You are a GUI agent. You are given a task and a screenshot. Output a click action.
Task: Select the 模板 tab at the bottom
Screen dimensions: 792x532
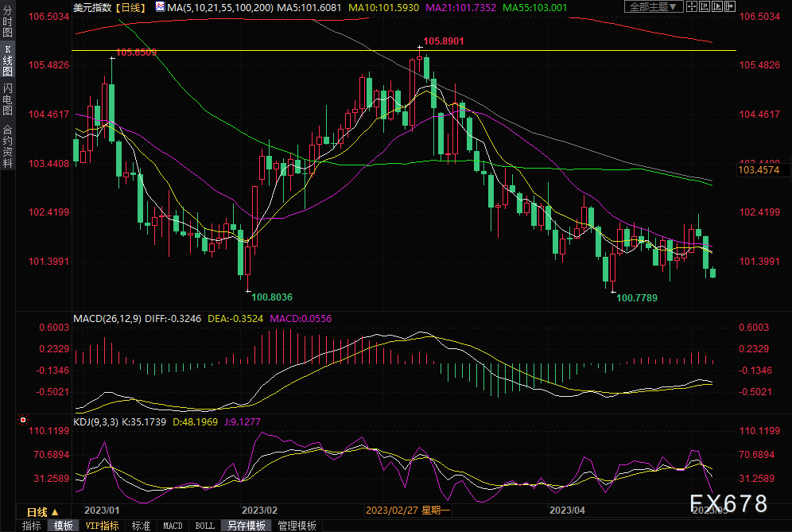[x=64, y=526]
